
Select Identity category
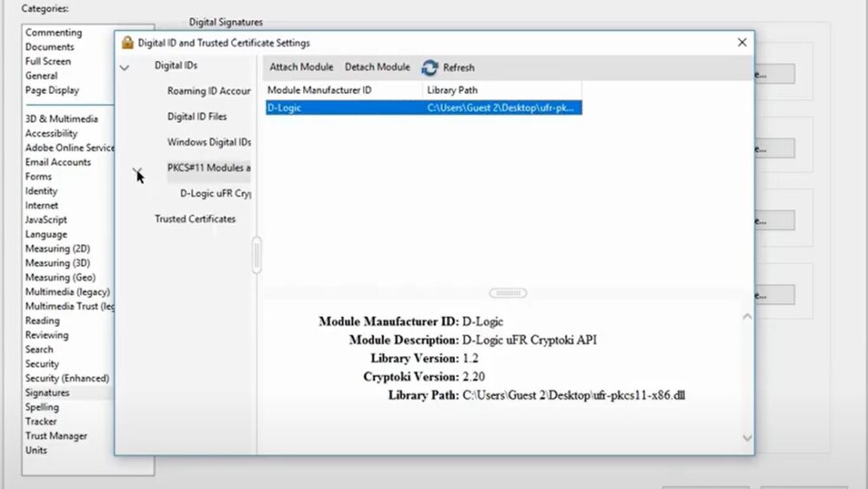[41, 191]
